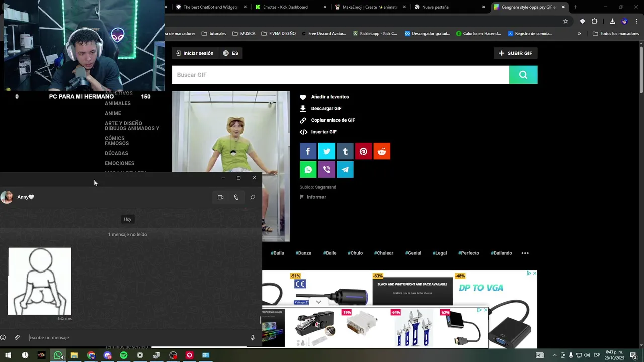
Task: Open Anny's profile picture
Action: pyautogui.click(x=7, y=197)
